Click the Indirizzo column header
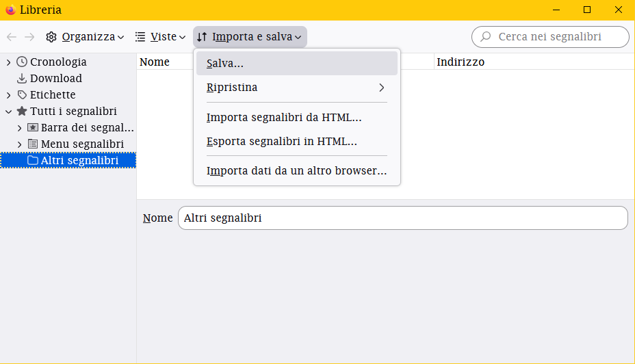Viewport: 635px width, 364px height. tap(534, 62)
